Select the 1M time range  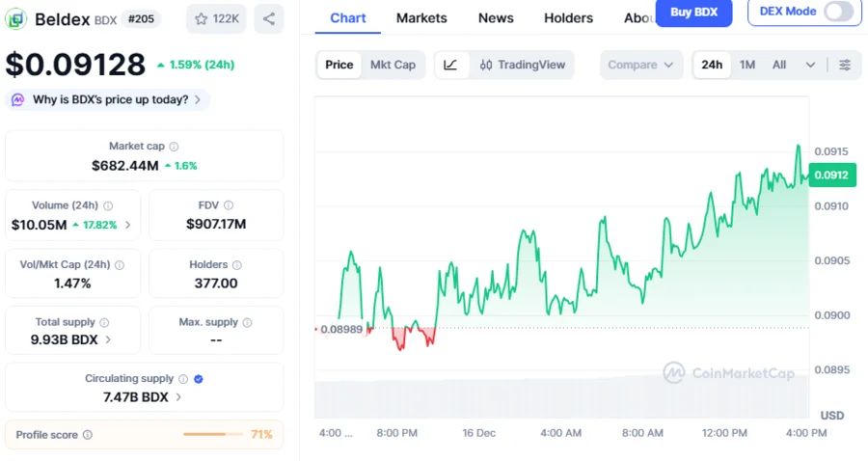tap(747, 65)
